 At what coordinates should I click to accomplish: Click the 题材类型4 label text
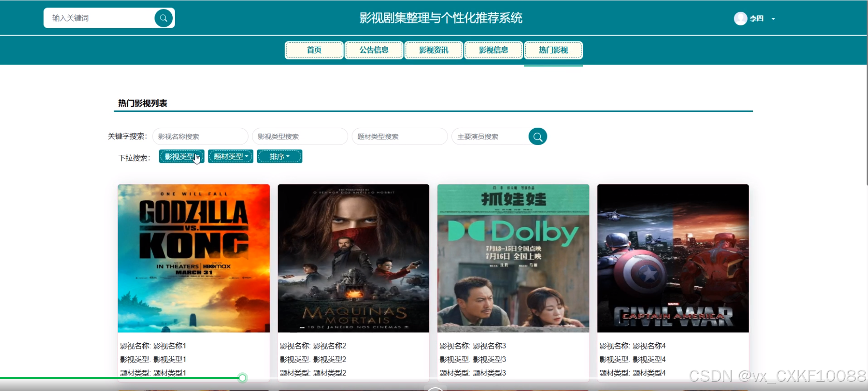tap(649, 373)
